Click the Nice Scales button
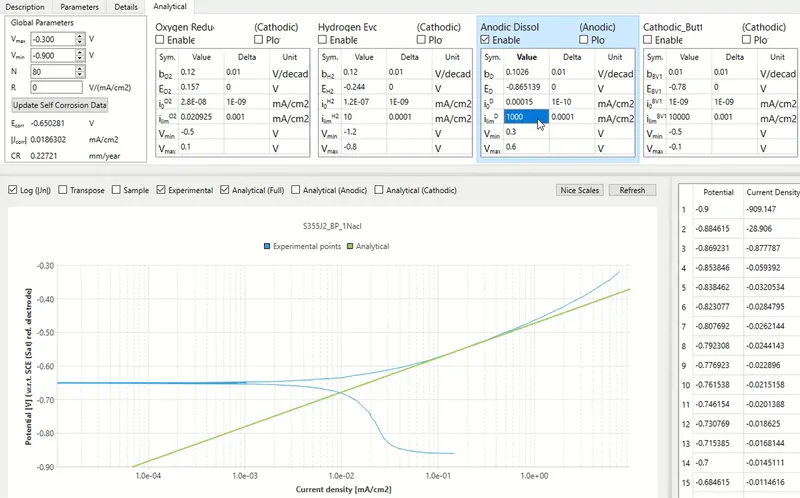Viewport: 800px width, 498px height. 580,190
